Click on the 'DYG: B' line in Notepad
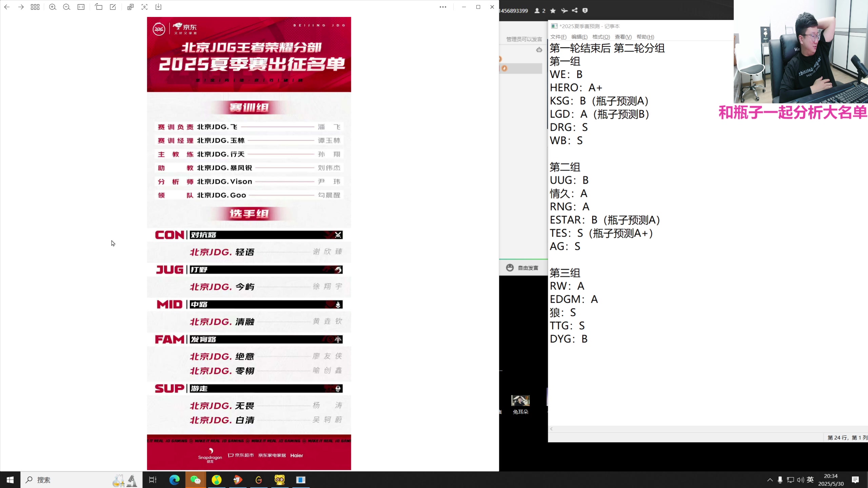The image size is (868, 488). [x=569, y=339]
